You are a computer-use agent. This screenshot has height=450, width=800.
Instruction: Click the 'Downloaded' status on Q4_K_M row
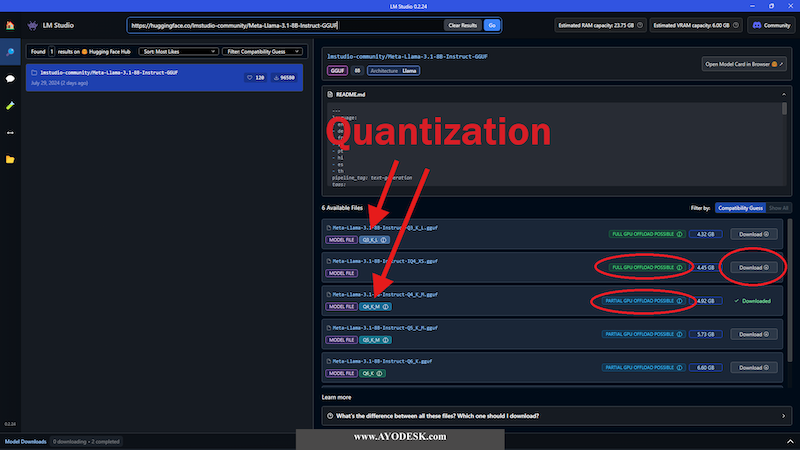pos(753,301)
